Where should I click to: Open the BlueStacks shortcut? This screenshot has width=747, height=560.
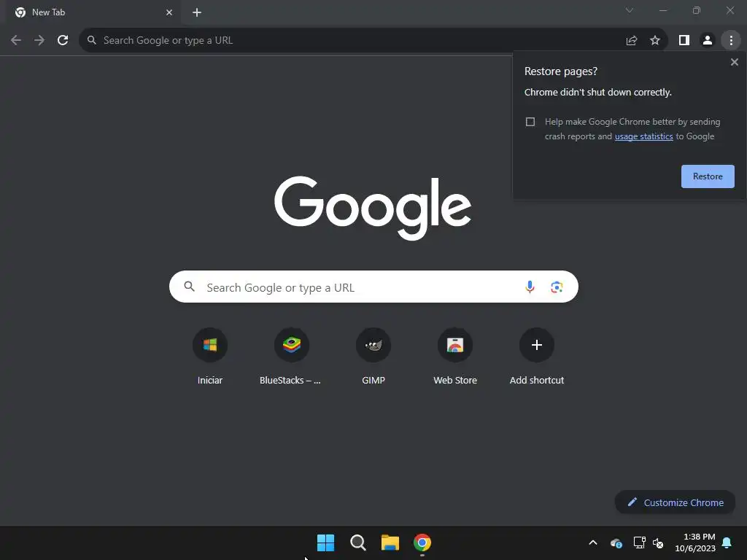point(292,357)
